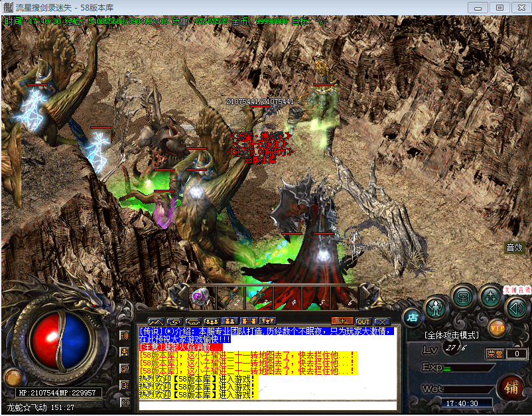Open the character status warrior icon
532x416 pixels.
point(436,309)
